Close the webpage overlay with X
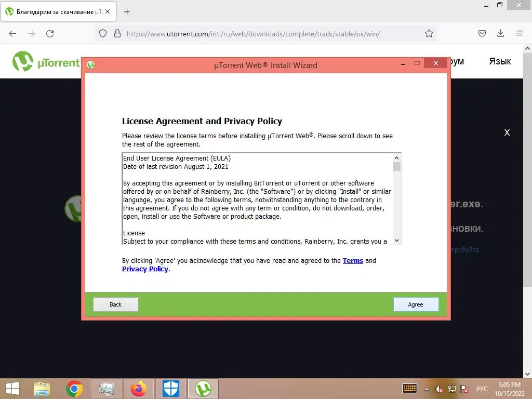Screen dimensions: 532x399 point(507,132)
